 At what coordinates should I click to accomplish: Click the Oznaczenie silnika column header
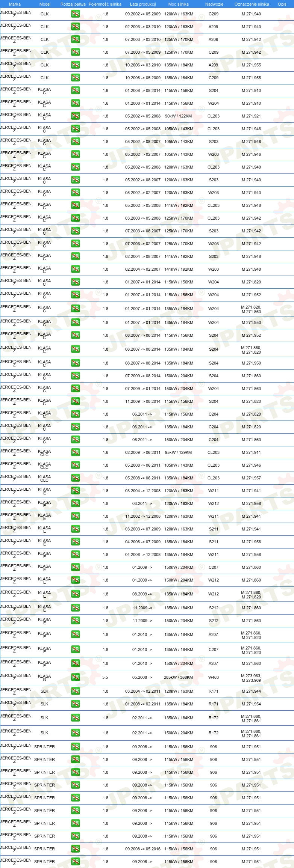[252, 4]
